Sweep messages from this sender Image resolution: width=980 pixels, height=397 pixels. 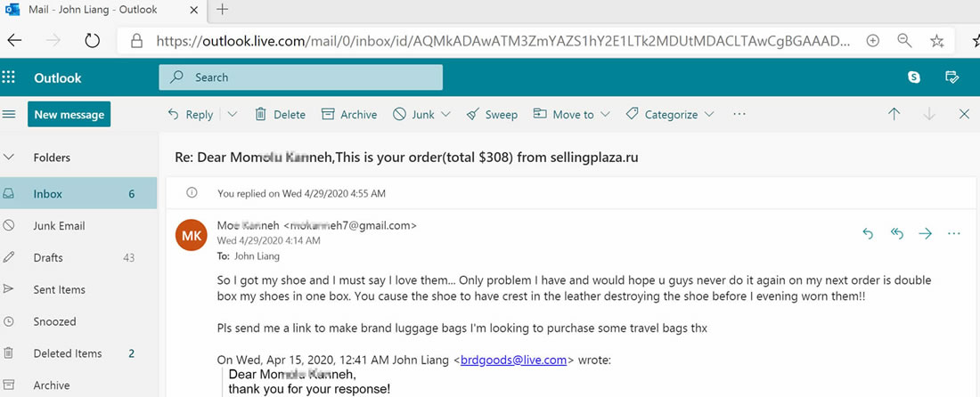pyautogui.click(x=493, y=114)
